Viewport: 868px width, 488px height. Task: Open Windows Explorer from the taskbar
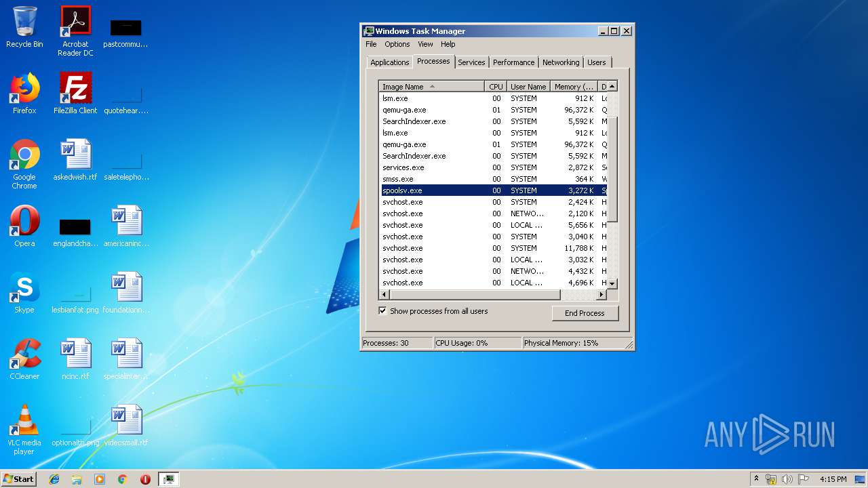pos(77,479)
